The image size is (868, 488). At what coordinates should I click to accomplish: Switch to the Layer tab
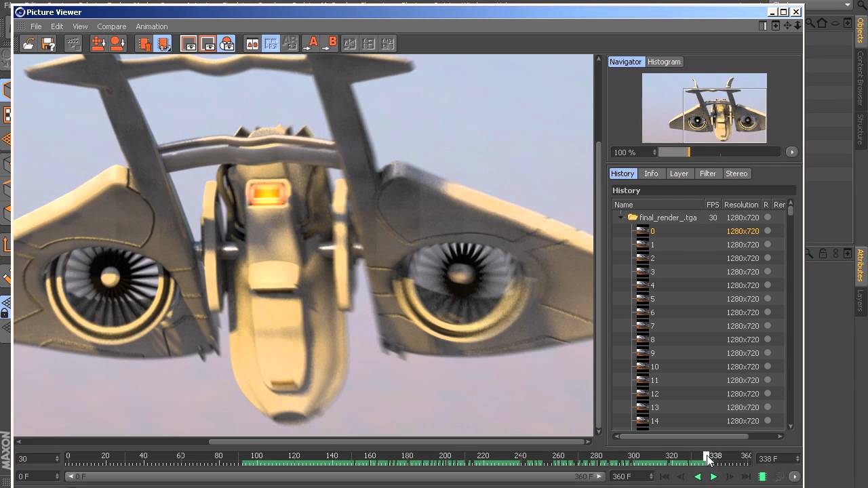point(679,174)
